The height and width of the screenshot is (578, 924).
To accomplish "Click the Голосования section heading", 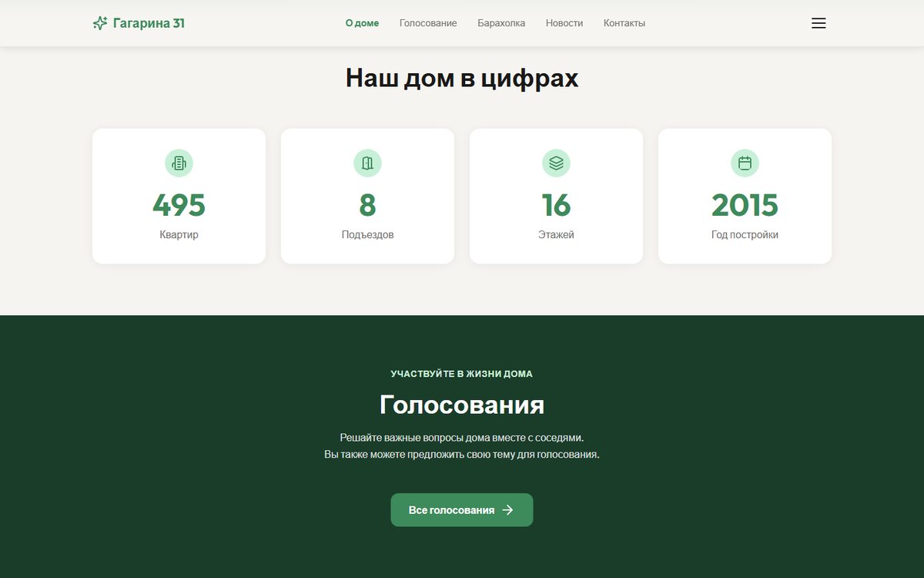I will 462,405.
